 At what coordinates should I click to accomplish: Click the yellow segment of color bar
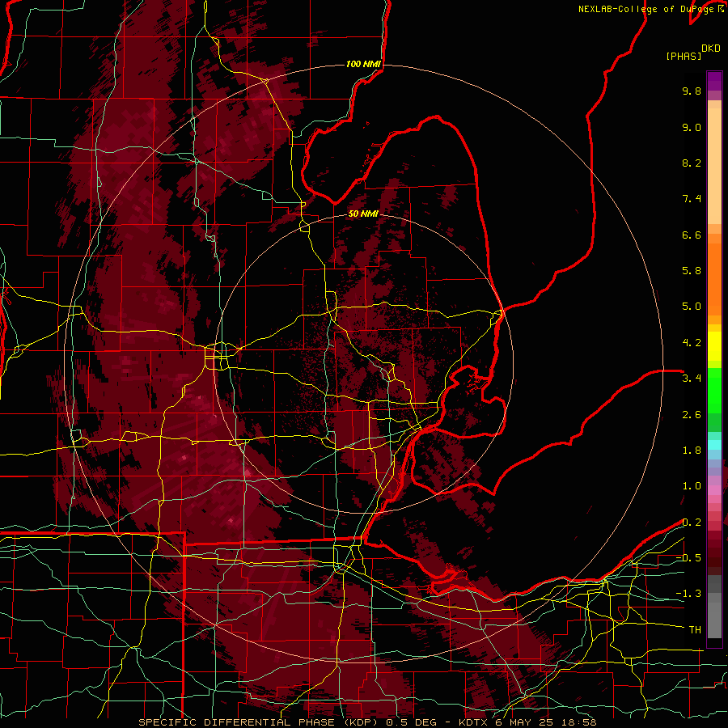pyautogui.click(x=714, y=346)
